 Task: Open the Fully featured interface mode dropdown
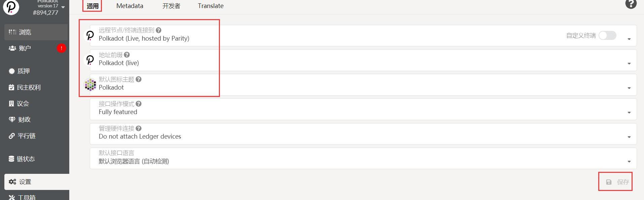pyautogui.click(x=629, y=112)
